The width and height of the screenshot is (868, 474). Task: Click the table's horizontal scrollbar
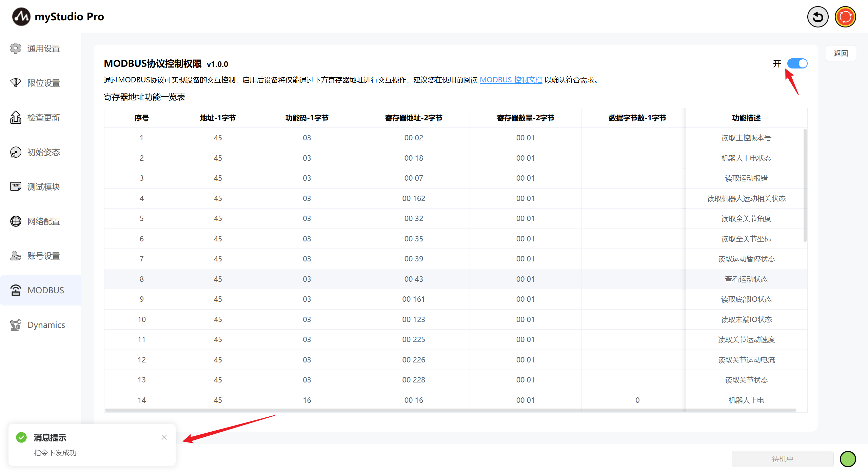click(x=450, y=410)
